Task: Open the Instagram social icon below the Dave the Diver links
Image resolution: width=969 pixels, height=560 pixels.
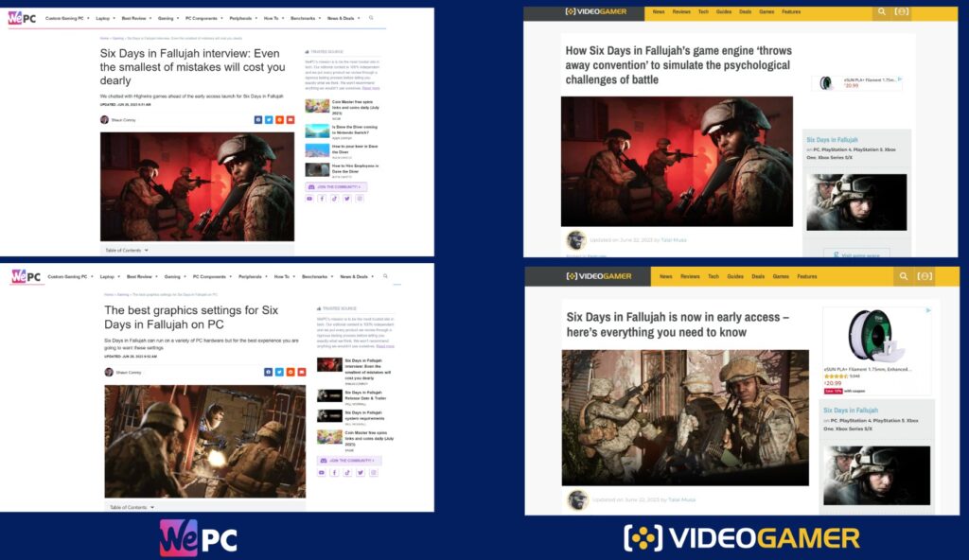Action: pos(359,199)
